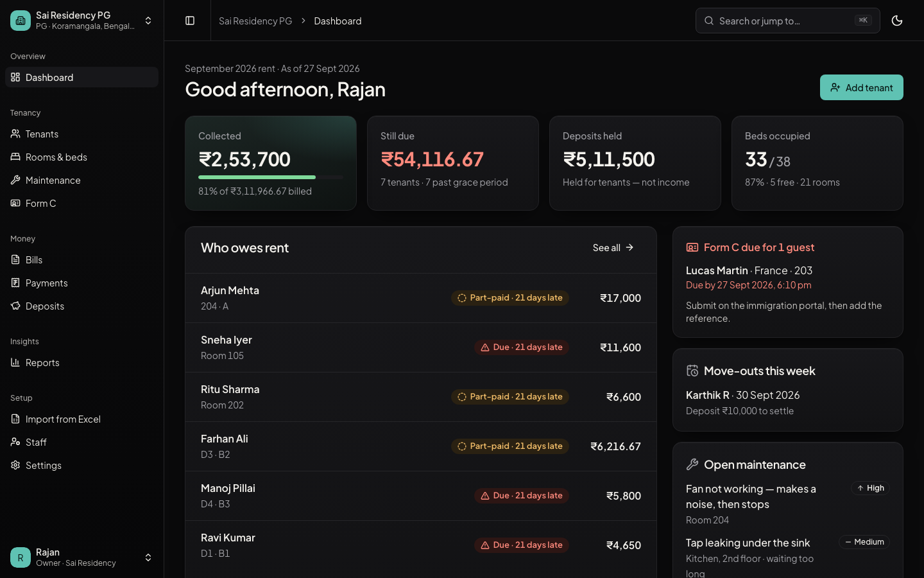
Task: Click the Add tenant button
Action: 861,87
